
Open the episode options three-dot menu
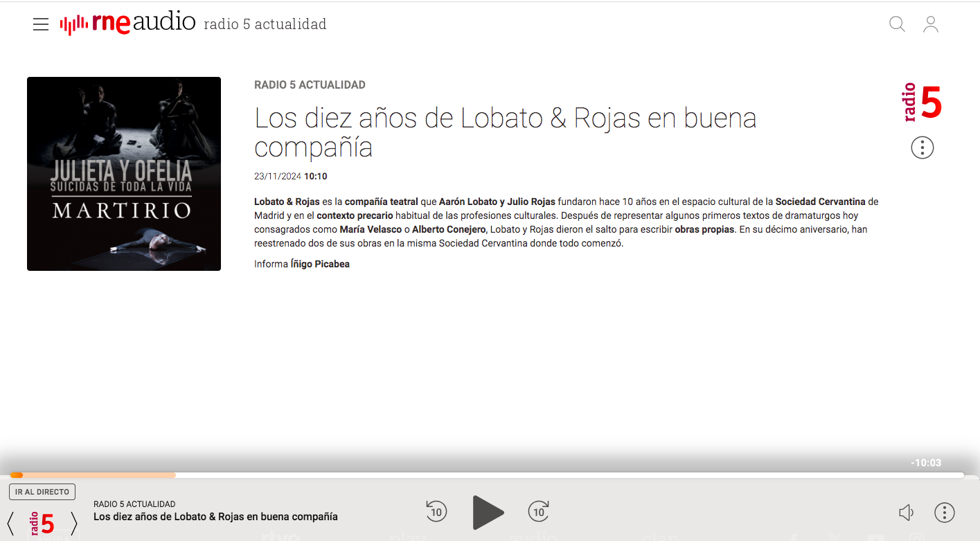[x=922, y=148]
